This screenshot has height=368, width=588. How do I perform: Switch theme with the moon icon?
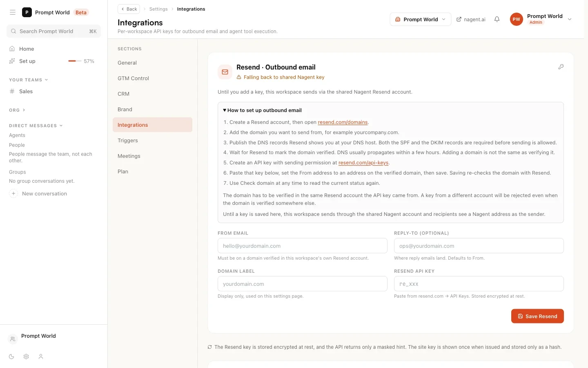pyautogui.click(x=11, y=357)
